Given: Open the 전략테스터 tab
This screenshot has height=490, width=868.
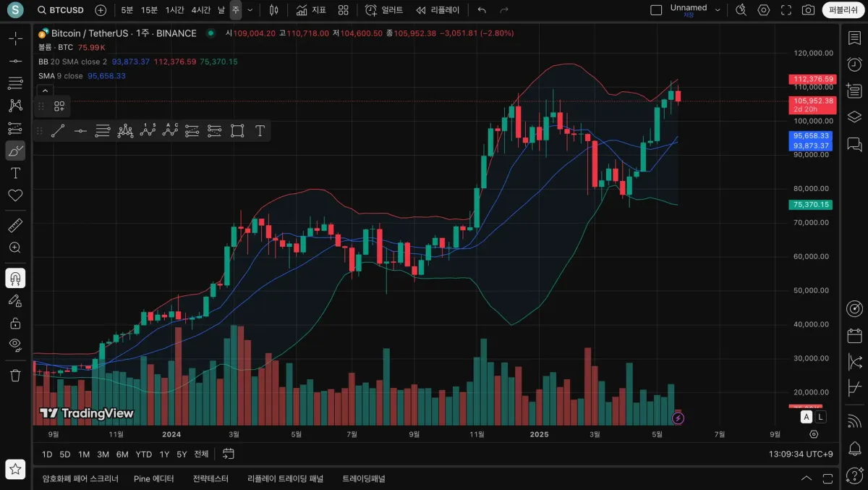Looking at the screenshot, I should [x=210, y=478].
